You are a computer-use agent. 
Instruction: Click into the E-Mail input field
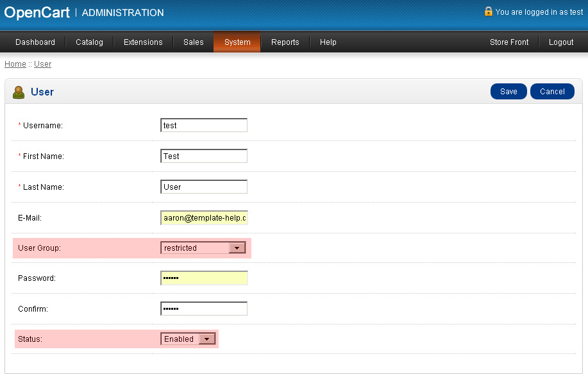[x=204, y=218]
